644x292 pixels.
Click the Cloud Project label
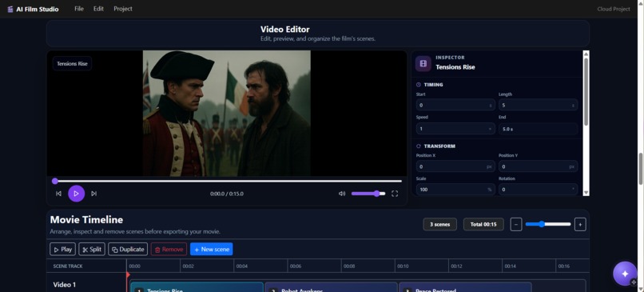pos(613,9)
